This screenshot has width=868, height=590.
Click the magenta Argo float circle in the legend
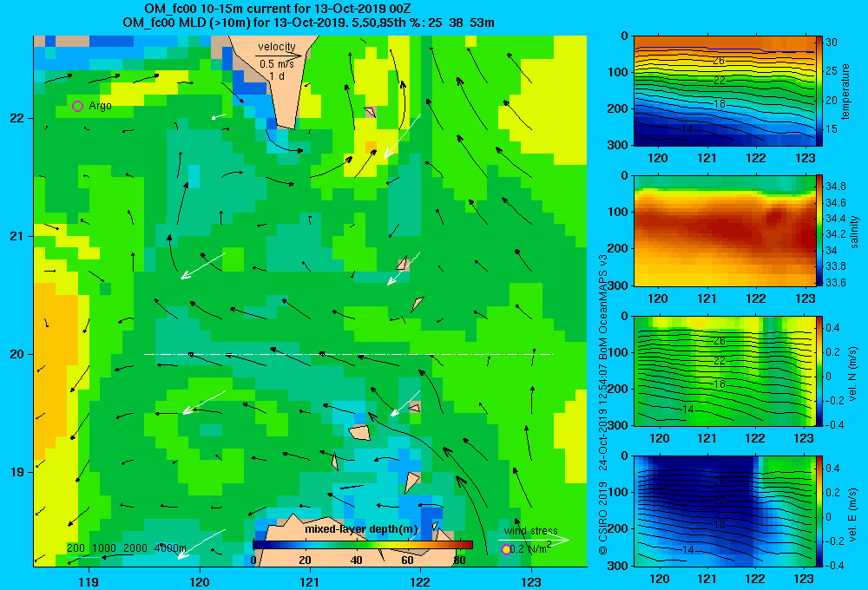(77, 106)
